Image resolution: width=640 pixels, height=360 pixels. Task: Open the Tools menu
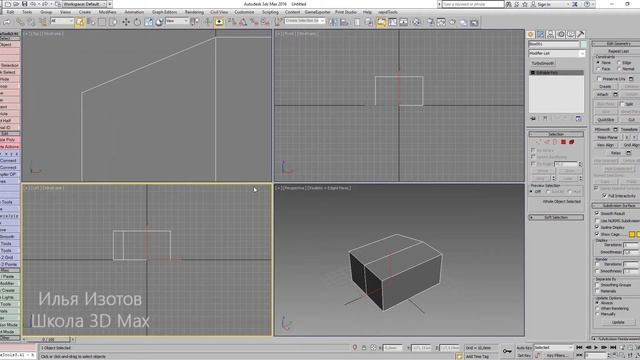(x=27, y=12)
